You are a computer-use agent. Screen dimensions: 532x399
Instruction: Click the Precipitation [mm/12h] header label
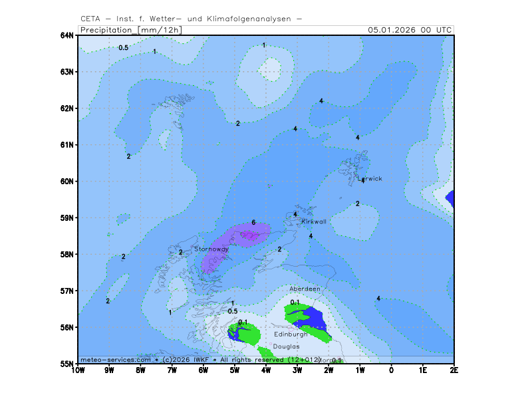tap(131, 30)
